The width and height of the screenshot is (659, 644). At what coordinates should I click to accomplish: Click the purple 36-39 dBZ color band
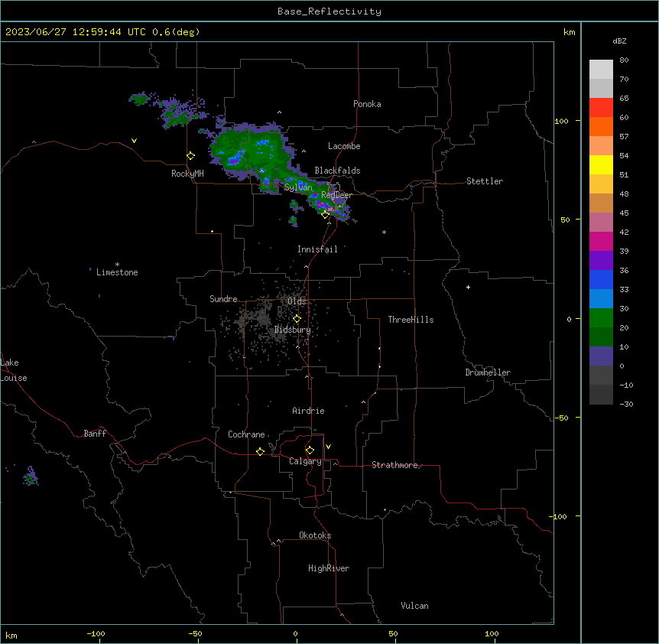point(601,261)
